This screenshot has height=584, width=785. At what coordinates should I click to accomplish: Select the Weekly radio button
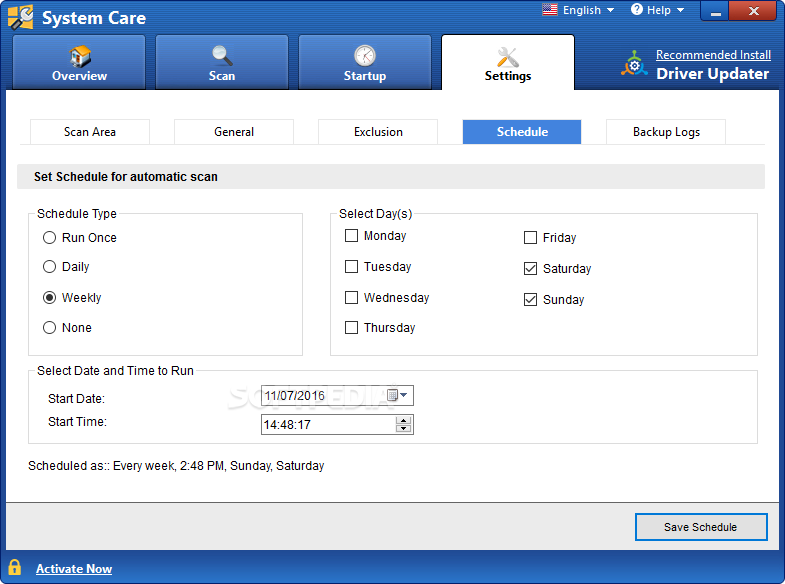tap(49, 298)
